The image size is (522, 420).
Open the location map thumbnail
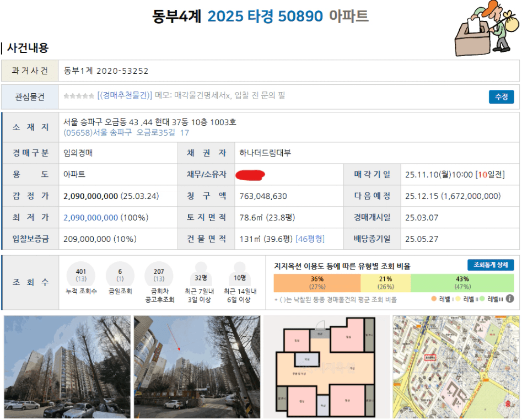(456, 367)
